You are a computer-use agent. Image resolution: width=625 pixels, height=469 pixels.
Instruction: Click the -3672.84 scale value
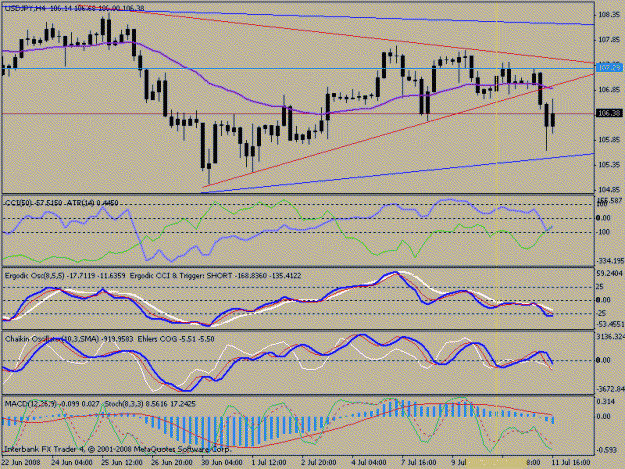610,389
